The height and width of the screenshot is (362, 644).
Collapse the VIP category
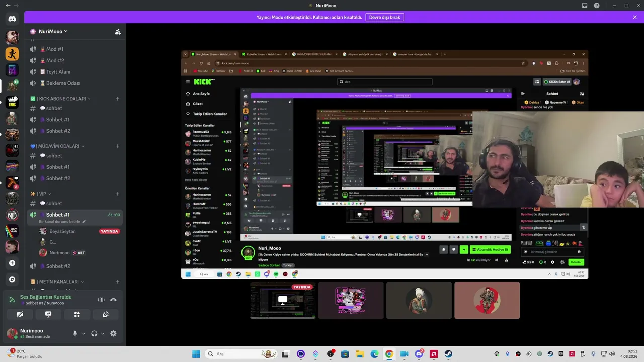(x=41, y=194)
